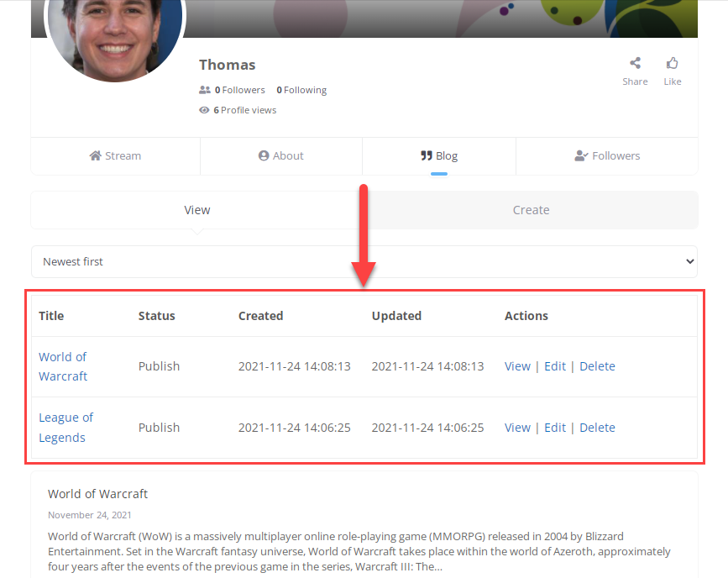Click World of Warcraft's Publish status

click(x=159, y=366)
